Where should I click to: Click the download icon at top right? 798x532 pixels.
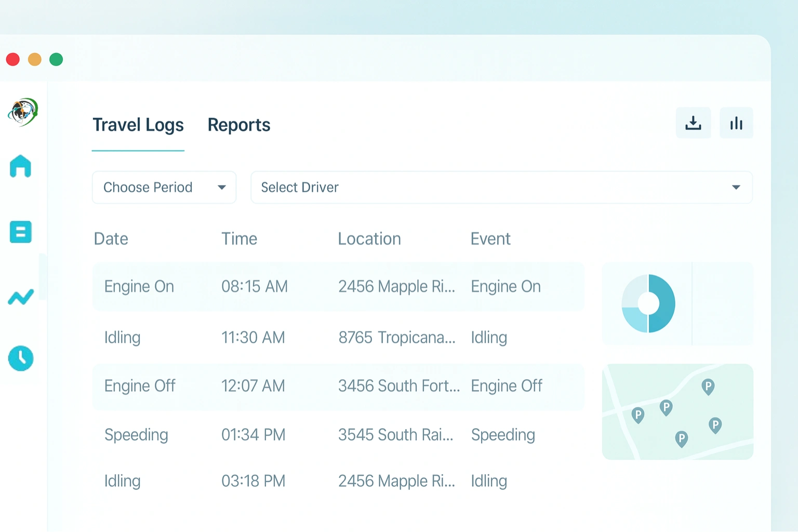[x=693, y=123]
